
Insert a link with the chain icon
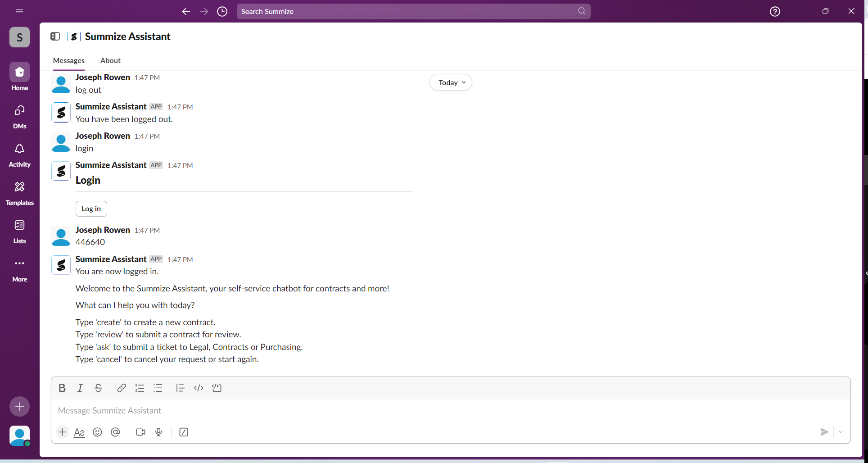coord(122,388)
